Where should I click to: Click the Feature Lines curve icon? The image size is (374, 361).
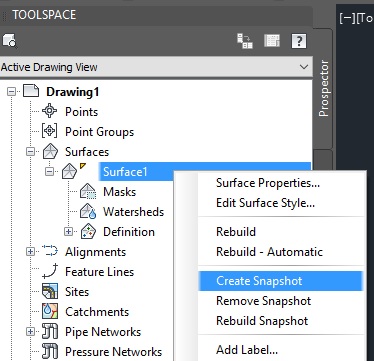click(x=50, y=271)
